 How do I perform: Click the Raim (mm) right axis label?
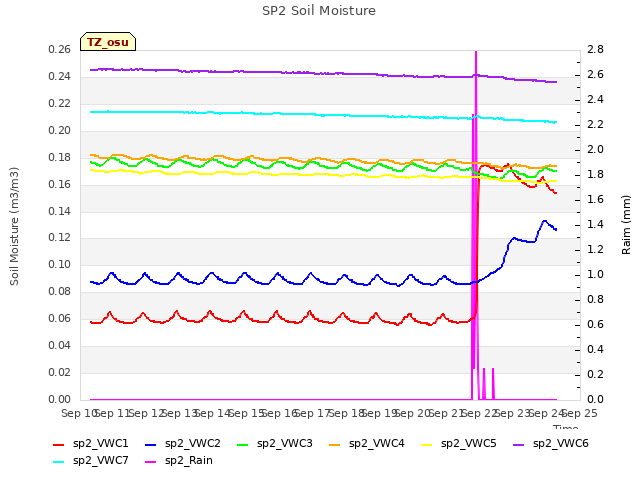[626, 224]
